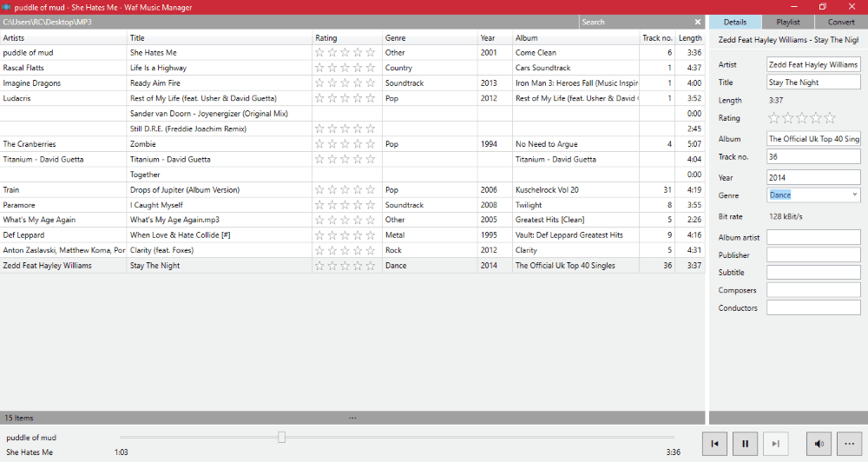Skip to the previous track
This screenshot has width=868, height=462.
tap(714, 444)
